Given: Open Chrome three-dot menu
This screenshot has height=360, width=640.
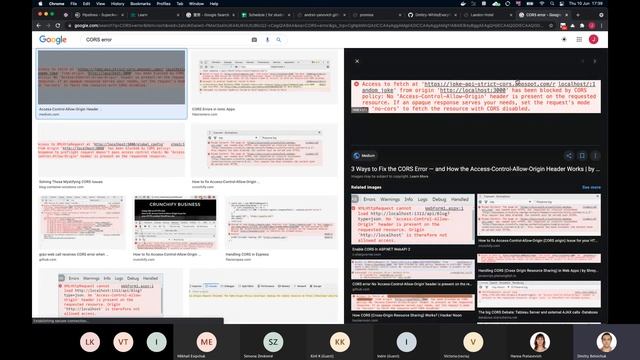Looking at the screenshot, I should point(601,25).
